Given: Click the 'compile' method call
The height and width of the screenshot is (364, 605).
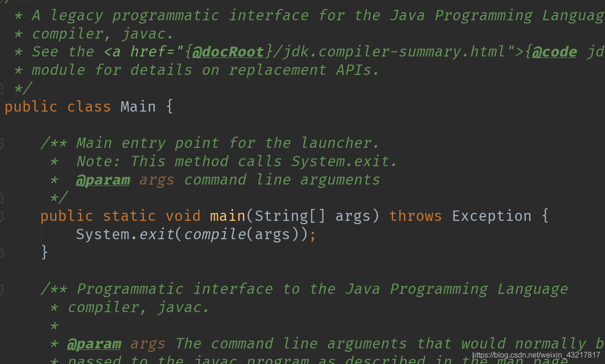Looking at the screenshot, I should pyautogui.click(x=215, y=235).
